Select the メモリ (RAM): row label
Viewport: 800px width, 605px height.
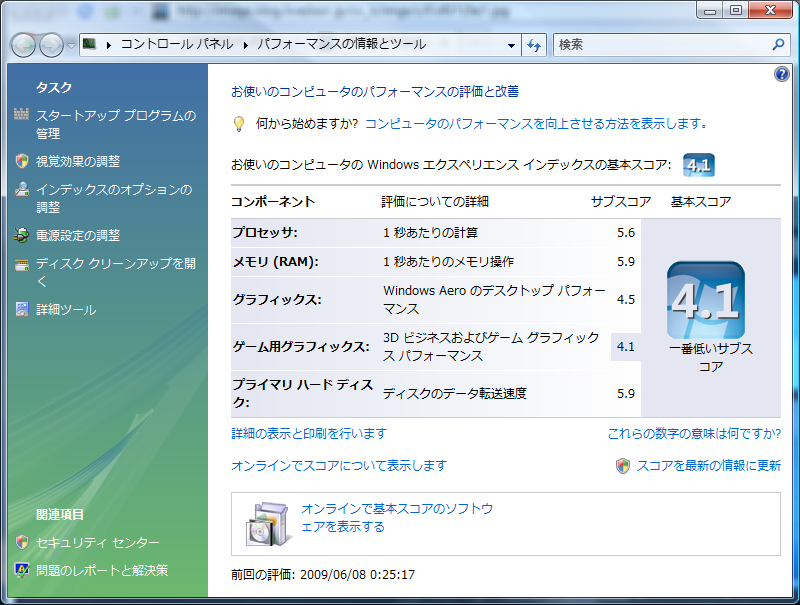(x=275, y=262)
